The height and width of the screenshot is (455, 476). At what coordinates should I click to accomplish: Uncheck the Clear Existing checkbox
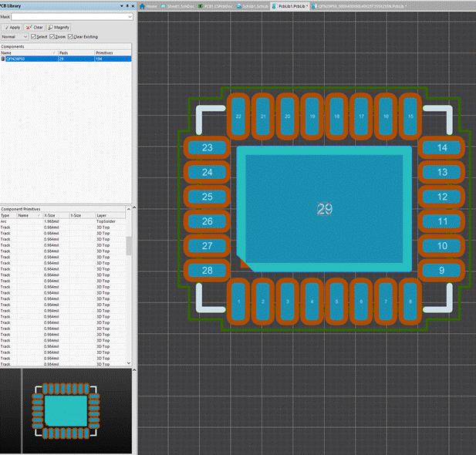point(70,36)
